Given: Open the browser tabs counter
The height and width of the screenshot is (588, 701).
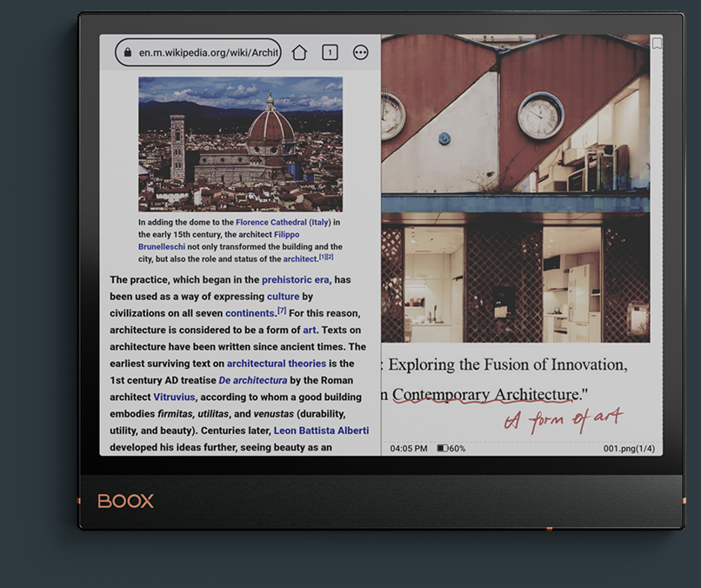Looking at the screenshot, I should [330, 53].
